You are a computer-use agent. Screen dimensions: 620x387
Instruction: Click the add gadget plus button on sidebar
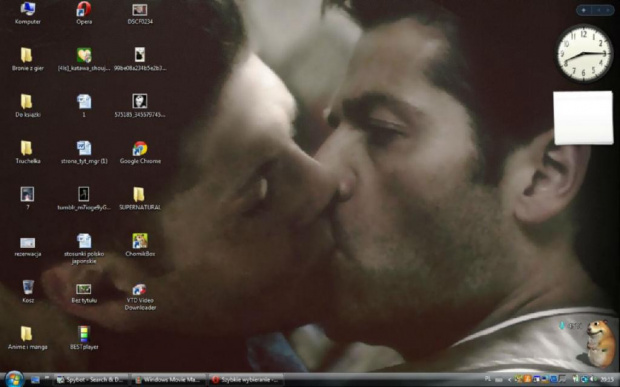[584, 10]
